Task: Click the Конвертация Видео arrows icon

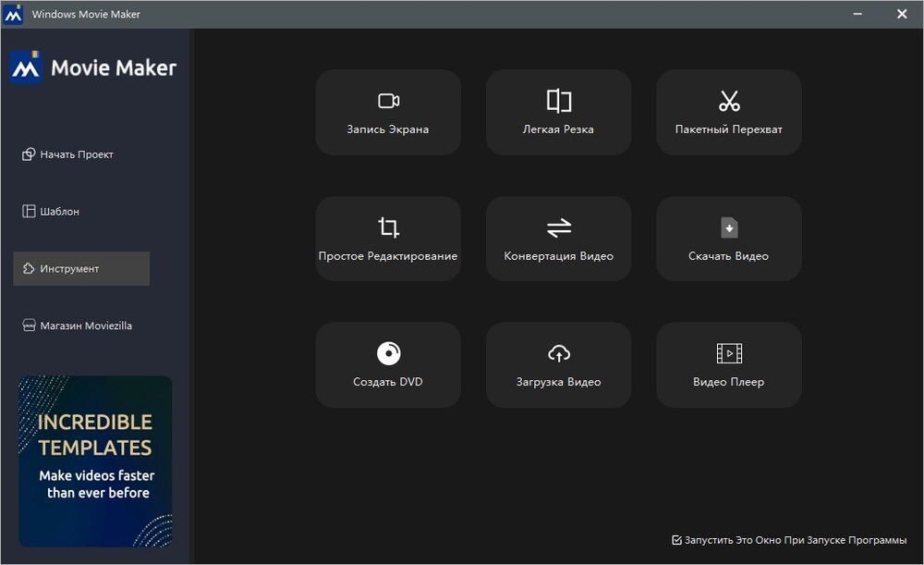Action: [x=558, y=227]
